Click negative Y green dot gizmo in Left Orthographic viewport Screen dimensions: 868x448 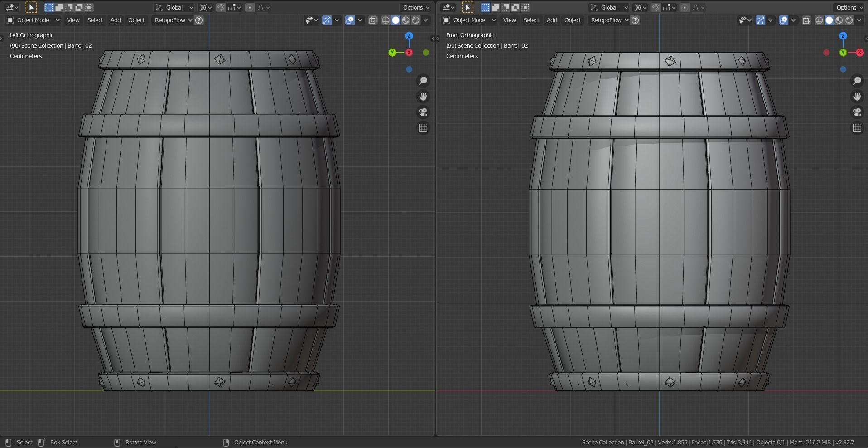tap(426, 53)
